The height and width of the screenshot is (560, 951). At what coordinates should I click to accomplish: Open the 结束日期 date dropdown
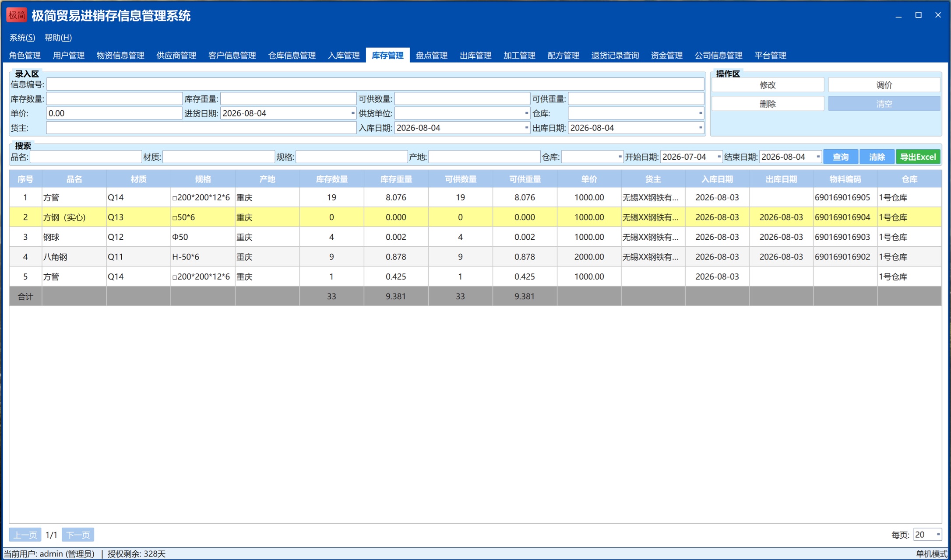818,157
